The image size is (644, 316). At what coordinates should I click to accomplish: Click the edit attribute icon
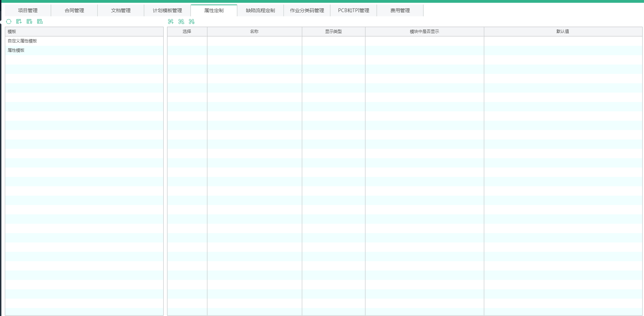pyautogui.click(x=181, y=22)
